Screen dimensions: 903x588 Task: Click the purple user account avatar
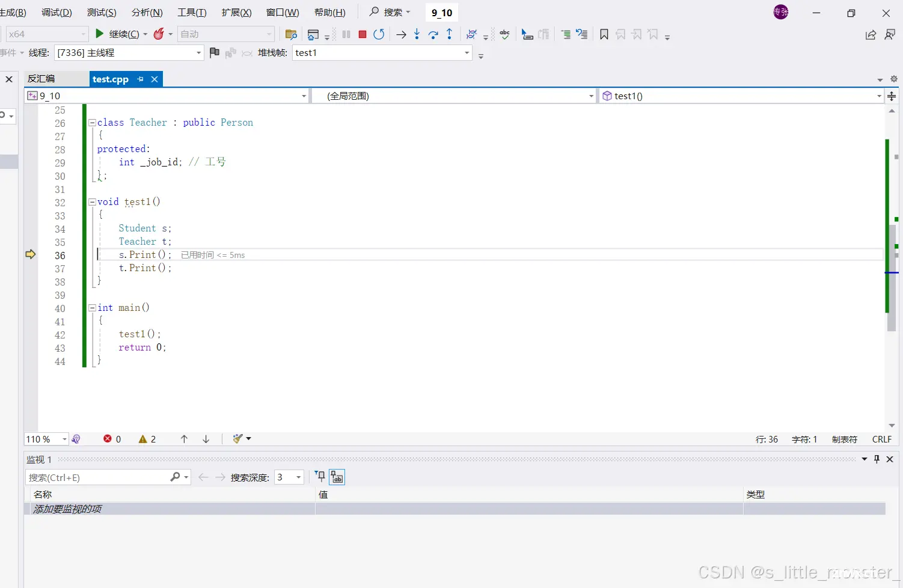click(x=781, y=12)
